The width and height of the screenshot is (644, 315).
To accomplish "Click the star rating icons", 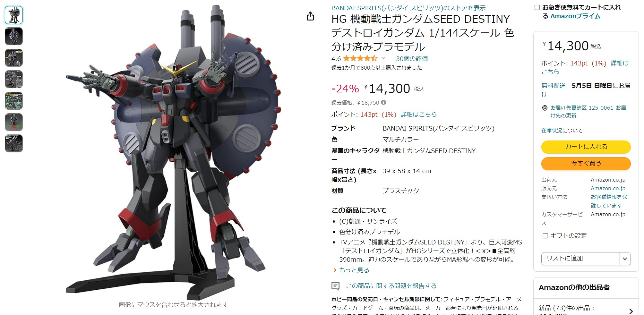I will coord(360,58).
